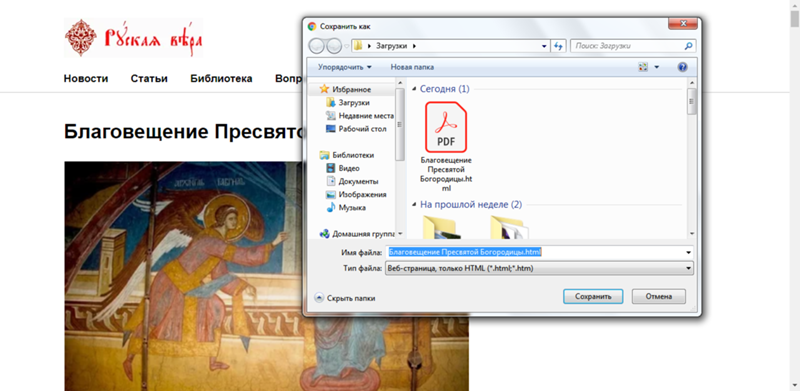Expand address bar previous locations dropdown

click(x=545, y=46)
